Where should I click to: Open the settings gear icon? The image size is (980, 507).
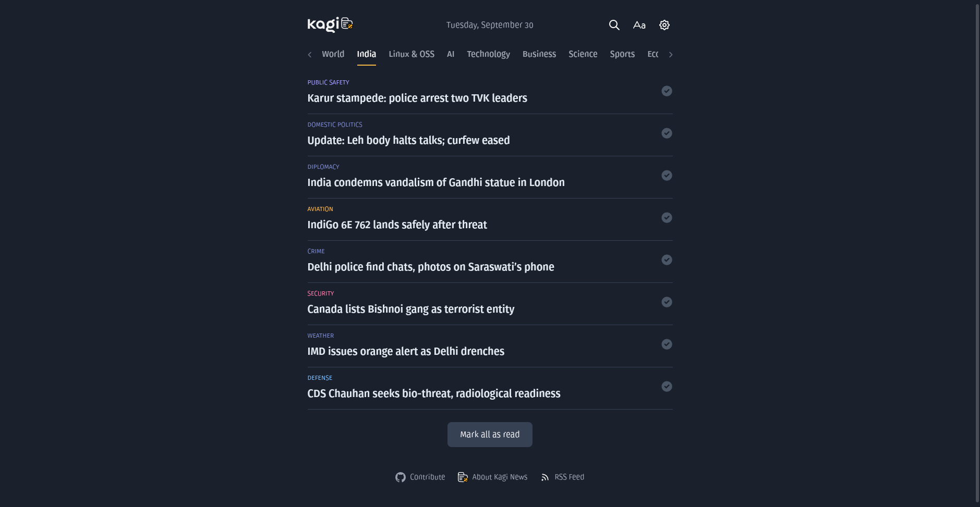click(664, 25)
